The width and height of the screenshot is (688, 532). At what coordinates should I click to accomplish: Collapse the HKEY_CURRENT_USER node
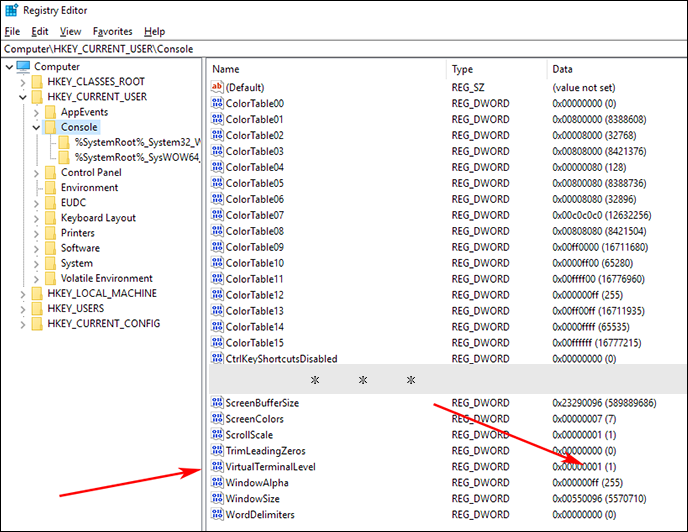click(23, 97)
